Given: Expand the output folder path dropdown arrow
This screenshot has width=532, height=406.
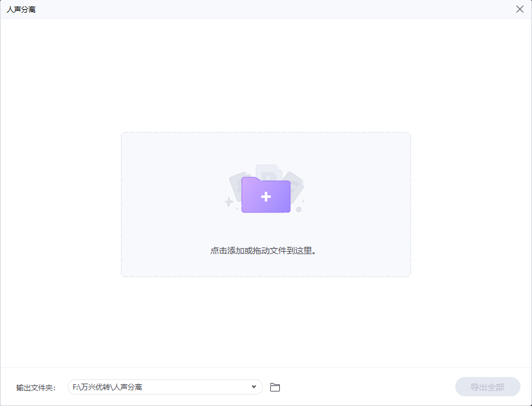Looking at the screenshot, I should pyautogui.click(x=253, y=387).
